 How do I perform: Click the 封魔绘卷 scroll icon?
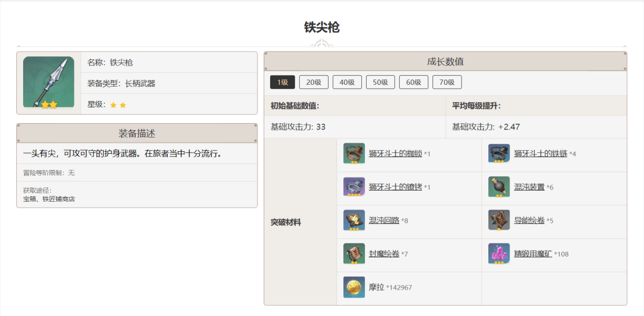(x=354, y=254)
